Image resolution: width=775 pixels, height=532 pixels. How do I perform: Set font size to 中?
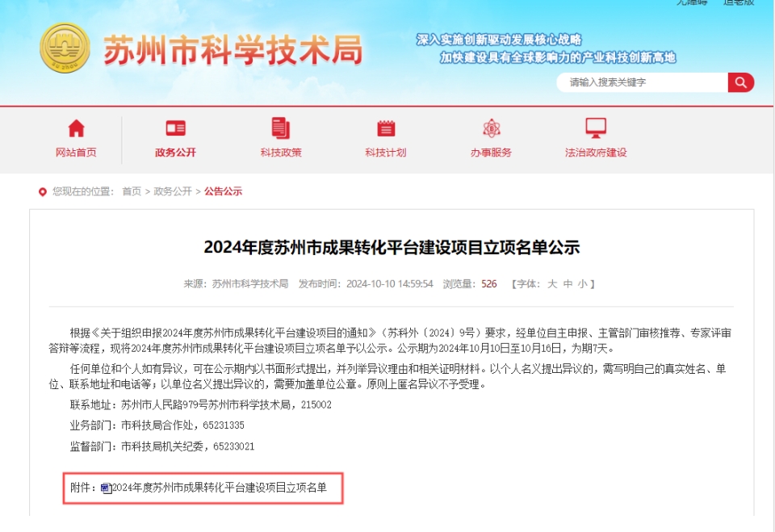(x=568, y=284)
